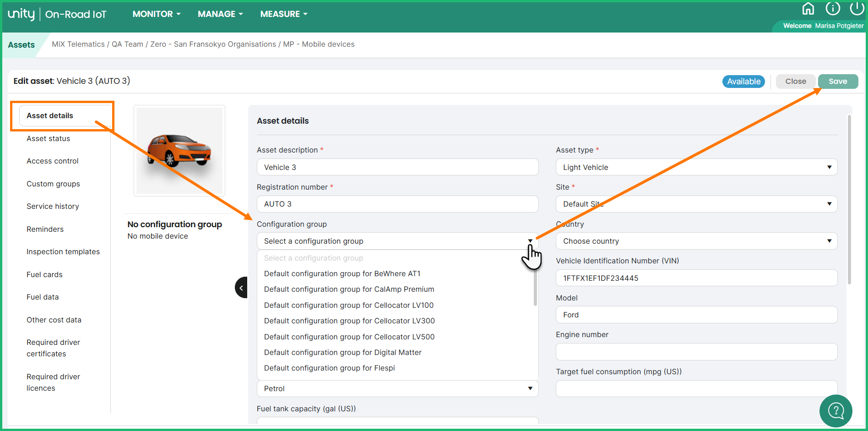Click the Asset description input field
This screenshot has height=431, width=868.
[x=397, y=167]
